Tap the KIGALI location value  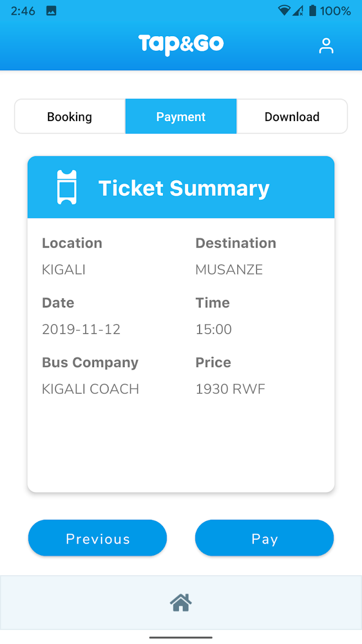(x=64, y=270)
